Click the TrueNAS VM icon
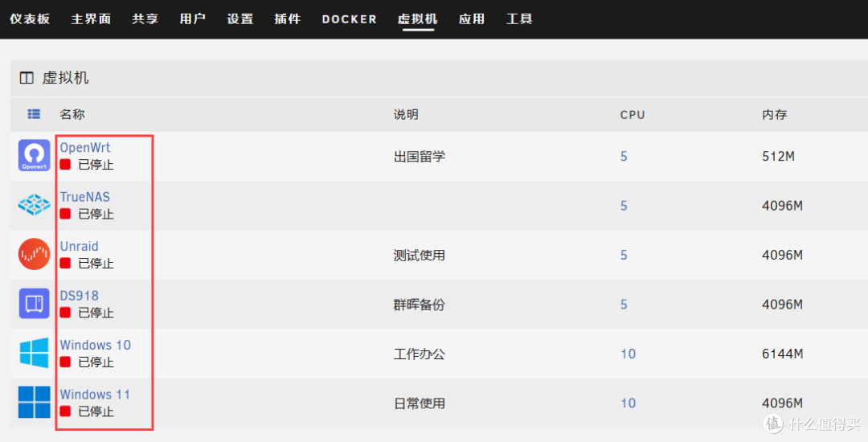Viewport: 868px width, 442px height. (x=35, y=205)
